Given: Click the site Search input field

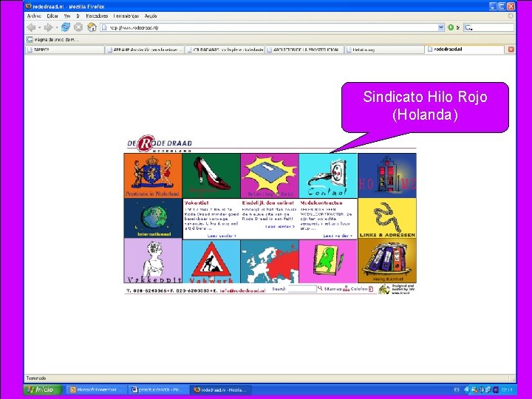Looking at the screenshot, I should (x=302, y=289).
